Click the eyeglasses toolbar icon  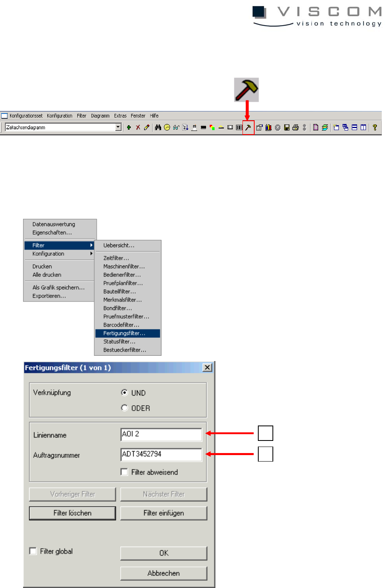176,127
